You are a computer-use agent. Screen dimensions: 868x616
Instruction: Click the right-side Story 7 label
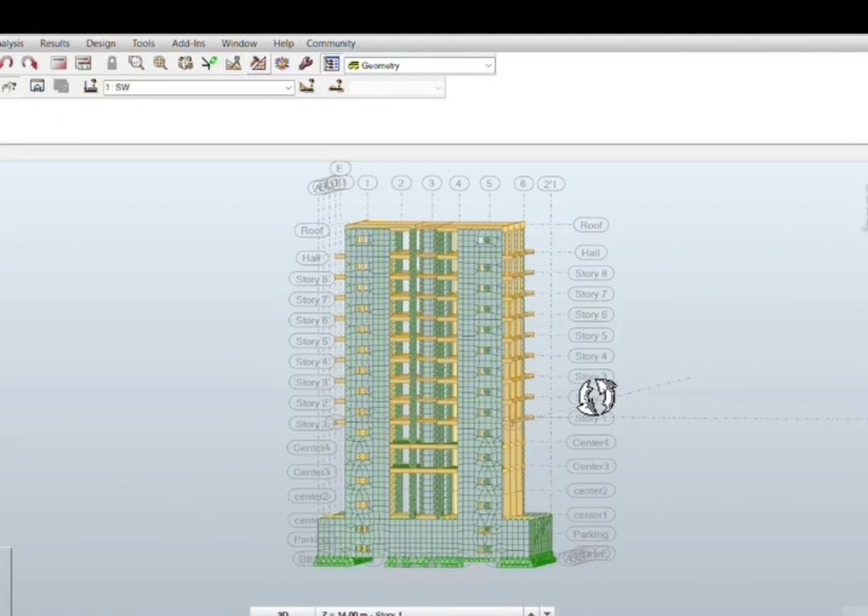point(592,294)
